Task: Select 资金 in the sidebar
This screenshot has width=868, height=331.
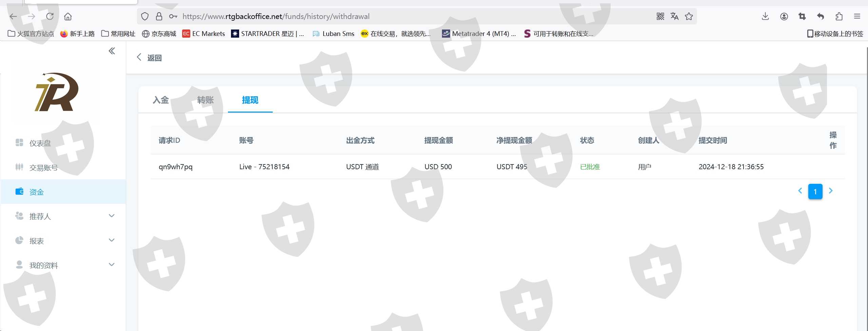Action: [63, 192]
